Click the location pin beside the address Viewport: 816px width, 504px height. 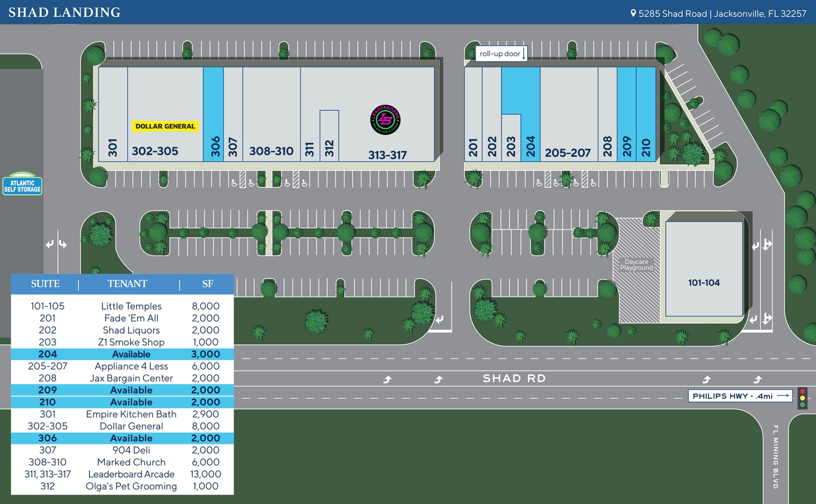tap(633, 13)
